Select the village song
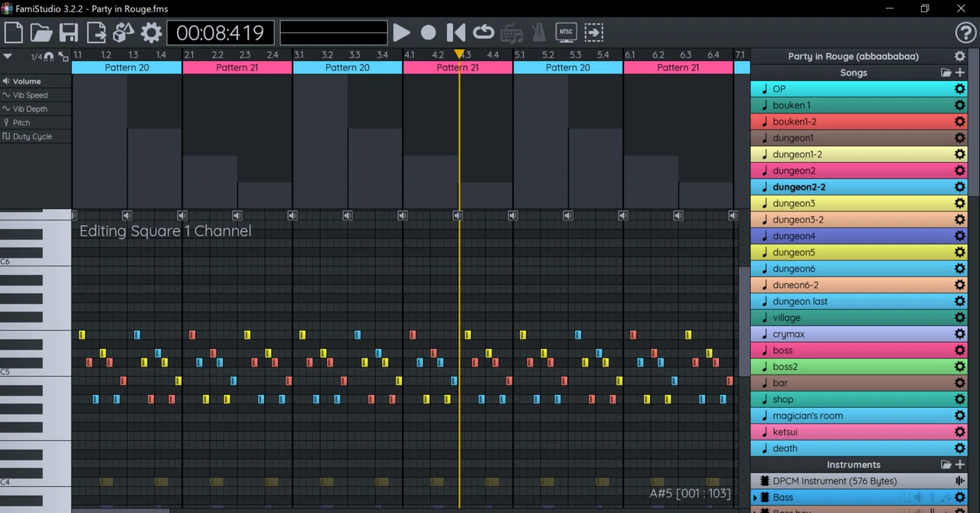The width and height of the screenshot is (980, 513). tap(859, 318)
